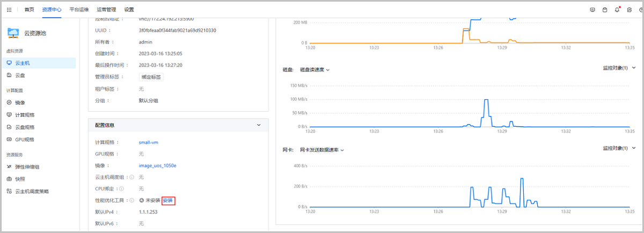Open the 运营管理 top menu
The width and height of the screenshot is (644, 233).
click(x=106, y=10)
